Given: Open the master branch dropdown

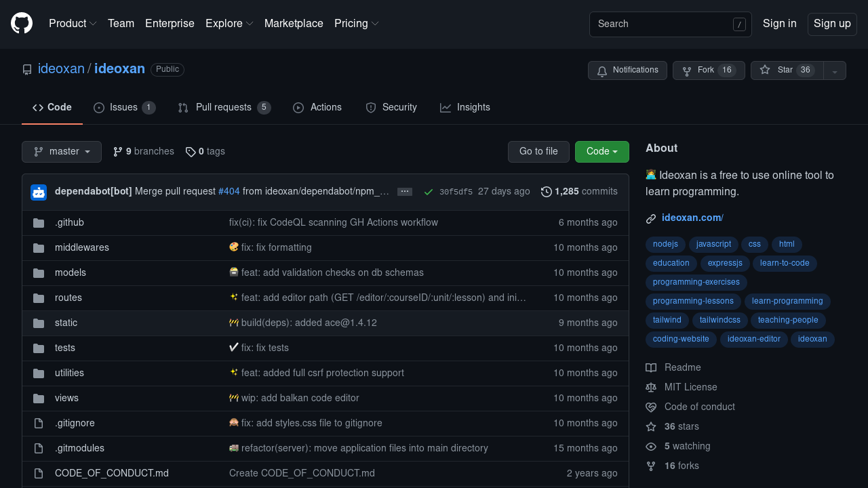Looking at the screenshot, I should pos(62,151).
